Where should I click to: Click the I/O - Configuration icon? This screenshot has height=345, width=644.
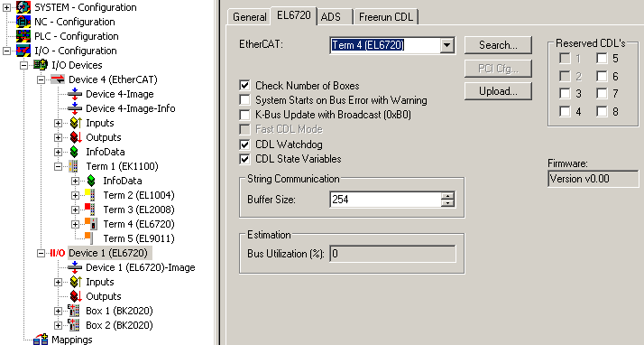(23, 51)
